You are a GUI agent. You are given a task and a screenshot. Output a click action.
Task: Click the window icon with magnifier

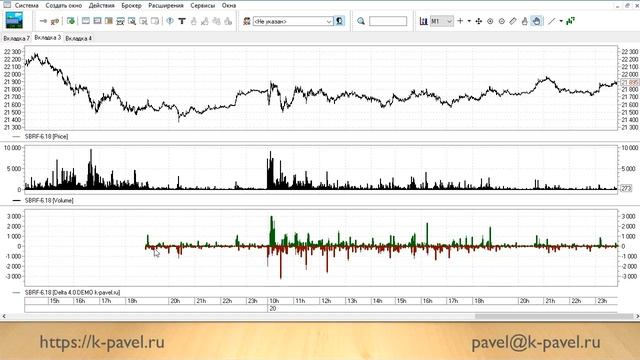(x=132, y=21)
